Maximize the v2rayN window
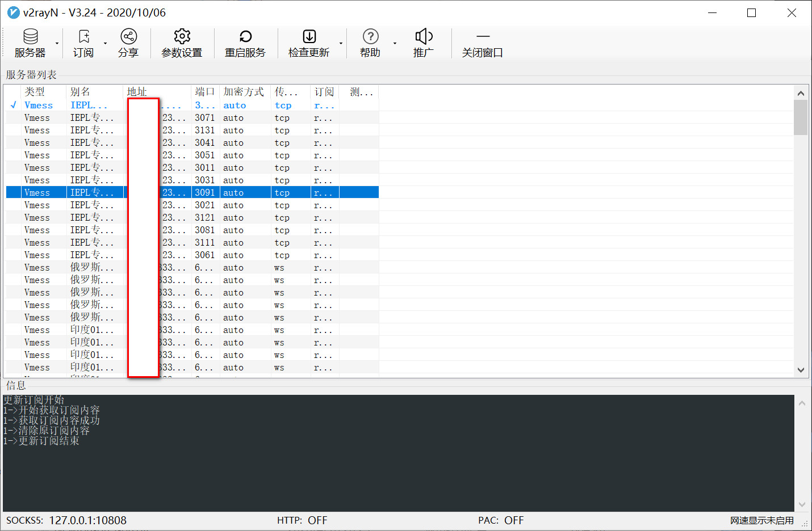812x531 pixels. [751, 12]
